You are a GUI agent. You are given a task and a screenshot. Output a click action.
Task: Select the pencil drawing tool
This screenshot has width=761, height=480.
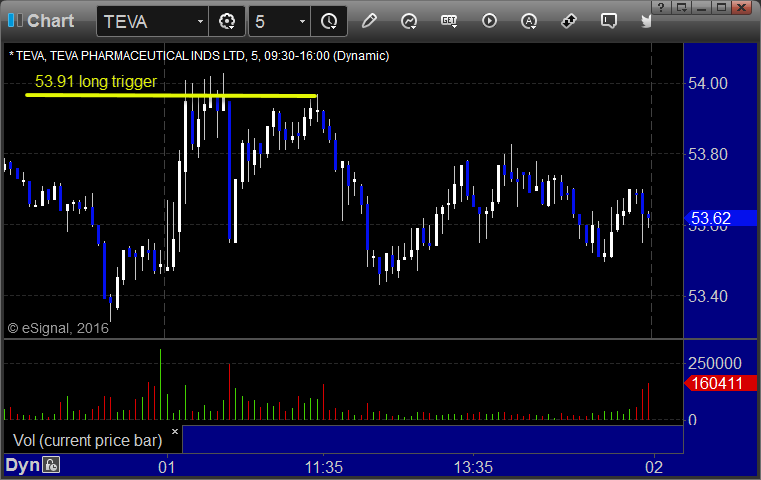click(x=369, y=21)
